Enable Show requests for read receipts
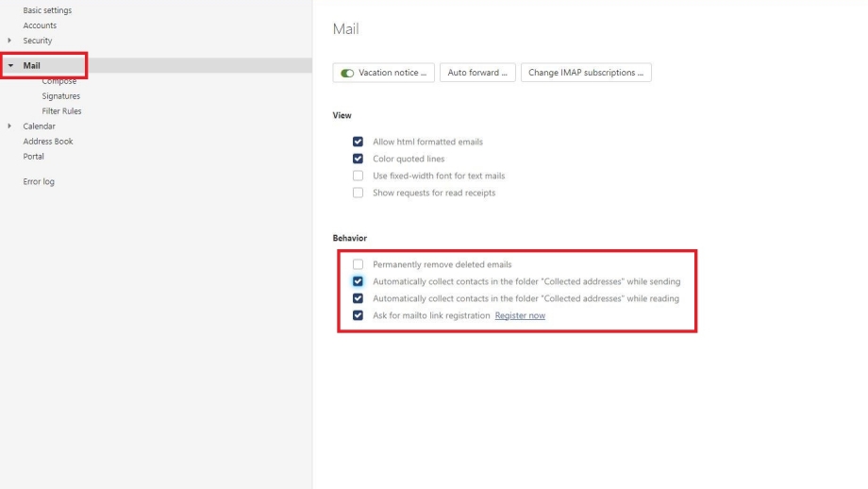 click(x=359, y=193)
